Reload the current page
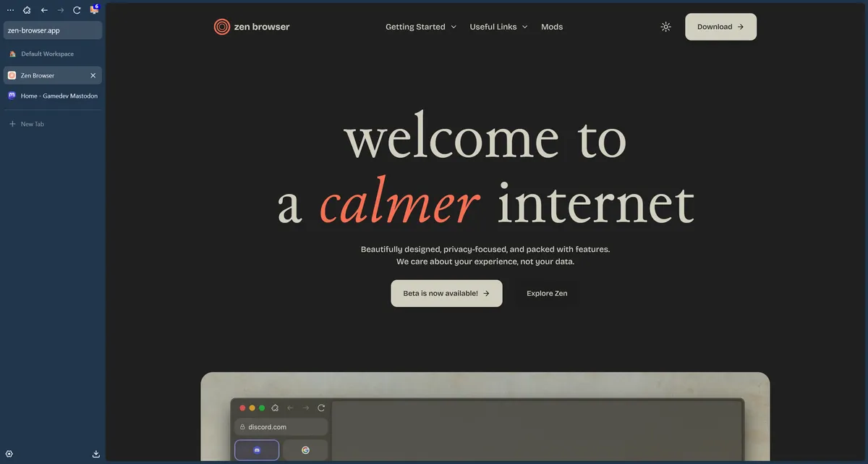 point(77,10)
